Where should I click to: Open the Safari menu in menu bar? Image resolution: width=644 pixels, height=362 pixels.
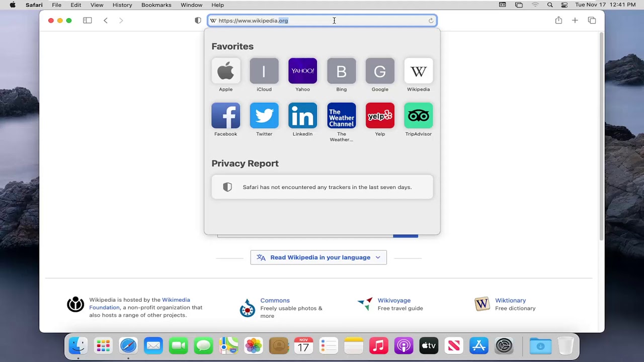tap(34, 5)
